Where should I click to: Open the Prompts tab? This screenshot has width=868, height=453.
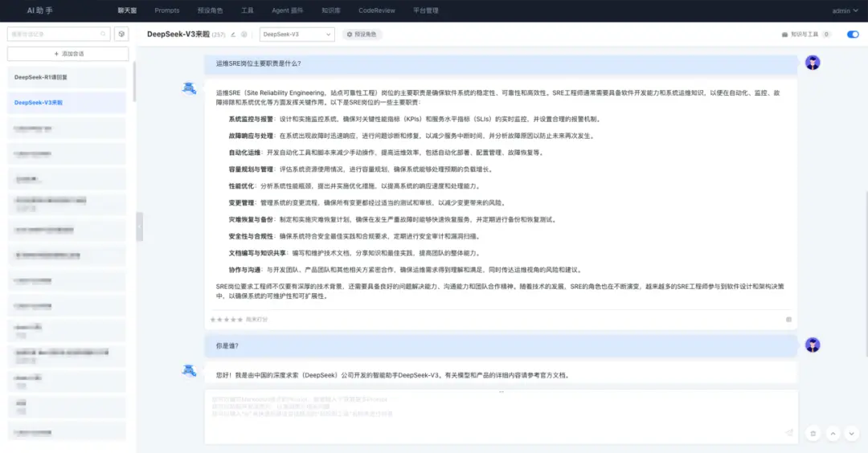pyautogui.click(x=166, y=10)
